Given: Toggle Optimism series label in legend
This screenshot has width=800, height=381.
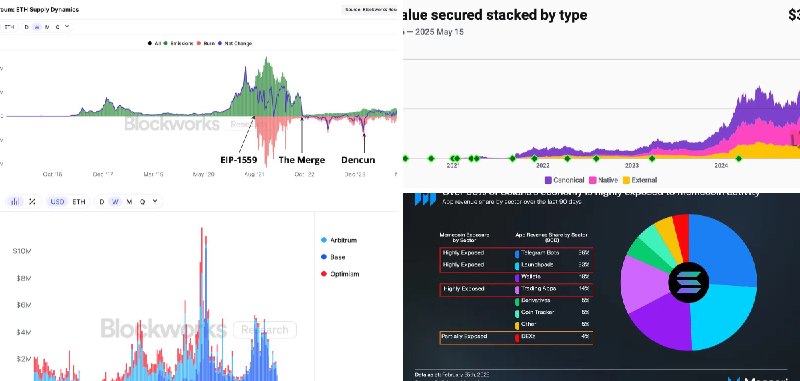Looking at the screenshot, I should tap(344, 274).
